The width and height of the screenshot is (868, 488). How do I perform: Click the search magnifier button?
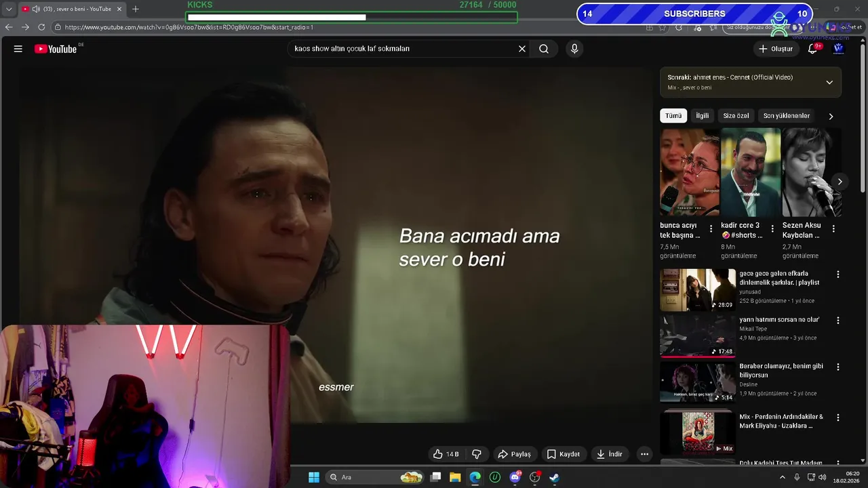544,49
